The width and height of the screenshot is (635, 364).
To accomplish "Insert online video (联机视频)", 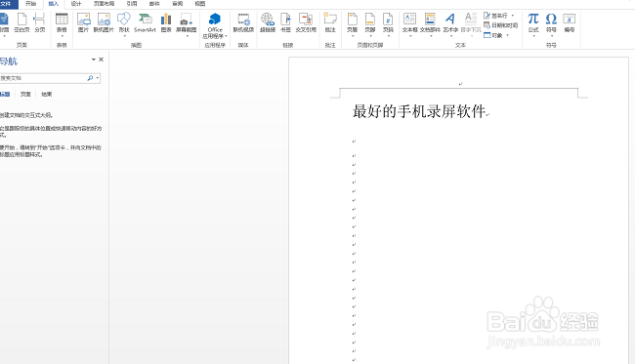I will click(243, 22).
